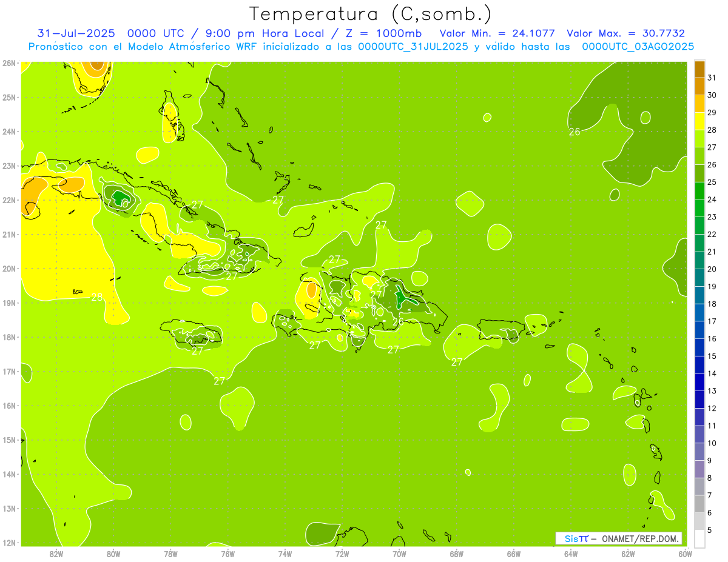Click the 82W longitude axis label
Image resolution: width=728 pixels, height=562 pixels.
click(x=56, y=554)
